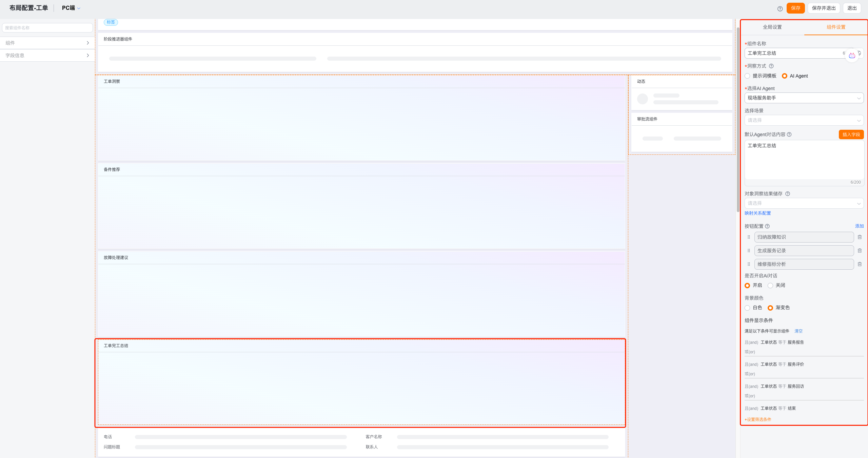This screenshot has height=458, width=868.
Task: Expand the 组件 section in left panel
Action: click(47, 43)
